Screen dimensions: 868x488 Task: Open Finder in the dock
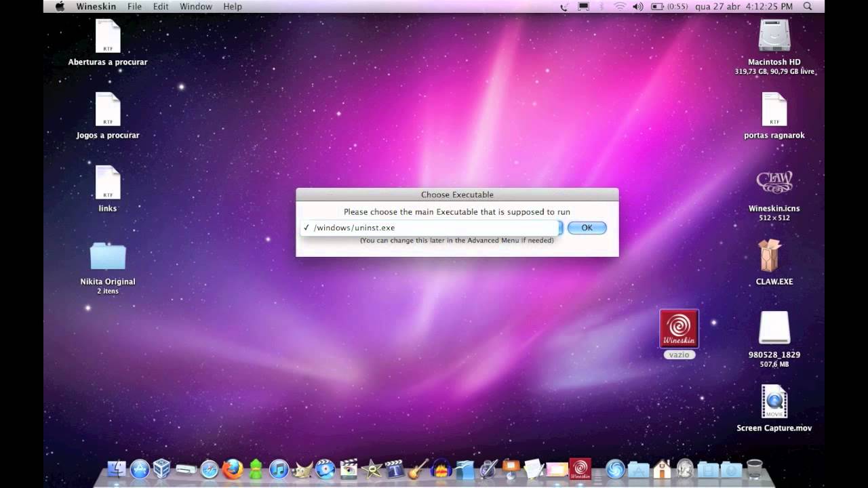(x=117, y=469)
